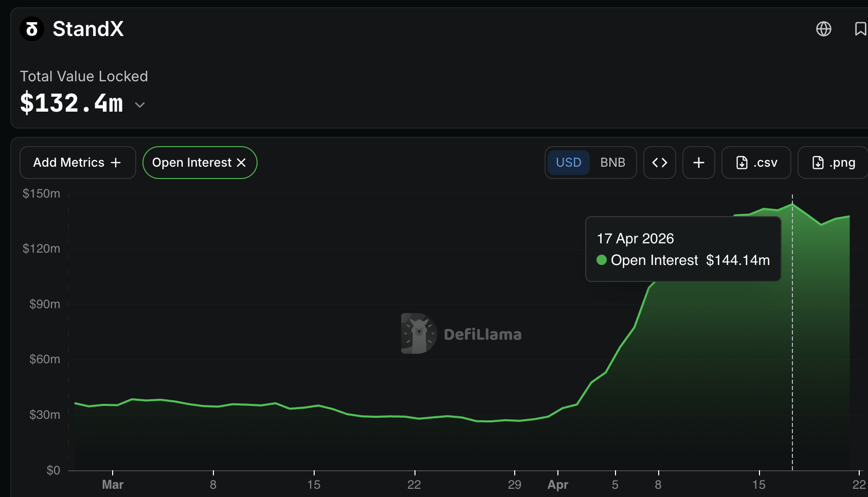868x497 pixels.
Task: Remove the Open Interest metric
Action: click(x=241, y=163)
